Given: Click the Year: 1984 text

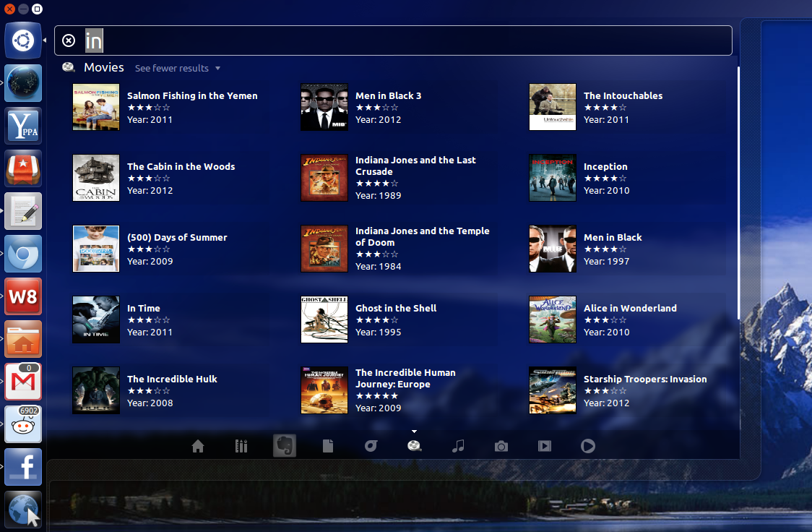Looking at the screenshot, I should click(378, 267).
